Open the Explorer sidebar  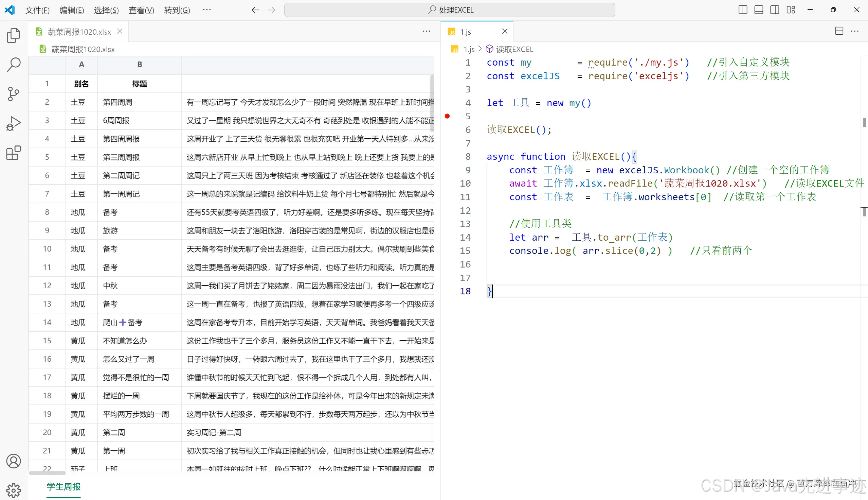pos(13,35)
